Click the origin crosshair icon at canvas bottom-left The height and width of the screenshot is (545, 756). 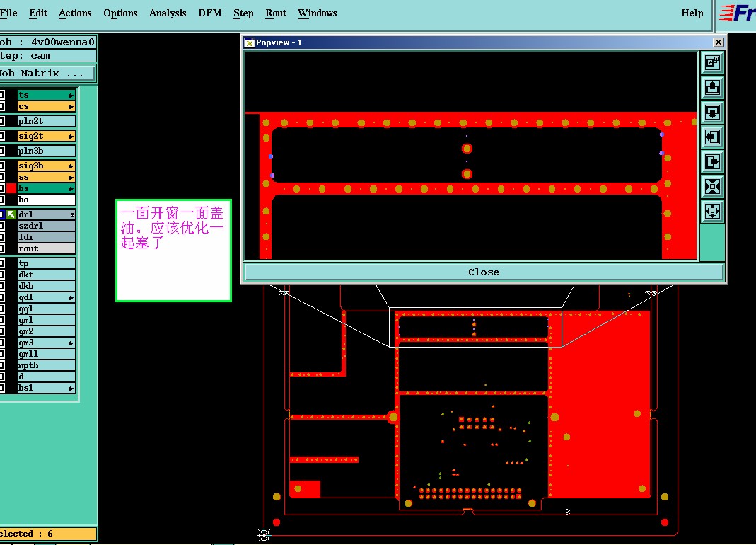pos(264,535)
